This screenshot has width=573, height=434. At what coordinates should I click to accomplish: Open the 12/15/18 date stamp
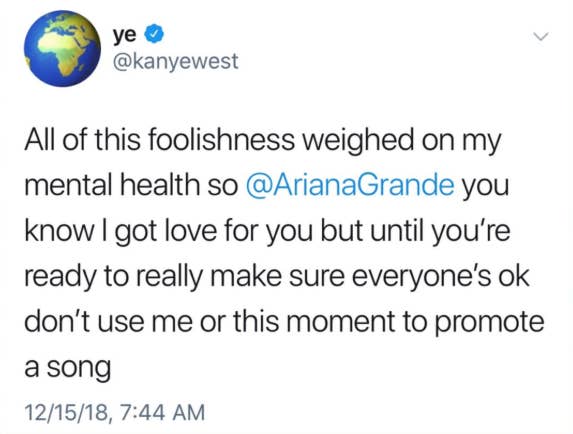pos(66,412)
